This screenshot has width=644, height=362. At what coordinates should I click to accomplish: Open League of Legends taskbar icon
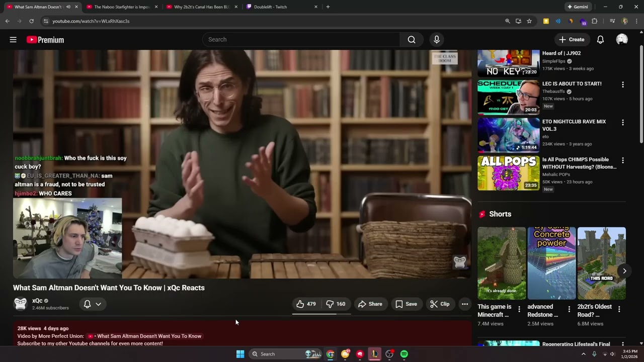[x=375, y=354]
